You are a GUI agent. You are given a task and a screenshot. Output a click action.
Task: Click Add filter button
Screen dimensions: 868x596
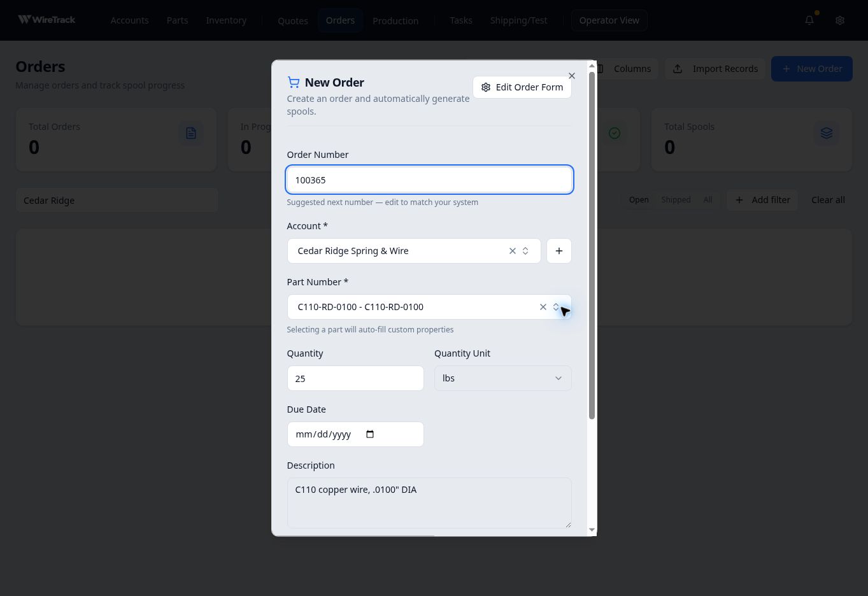762,200
